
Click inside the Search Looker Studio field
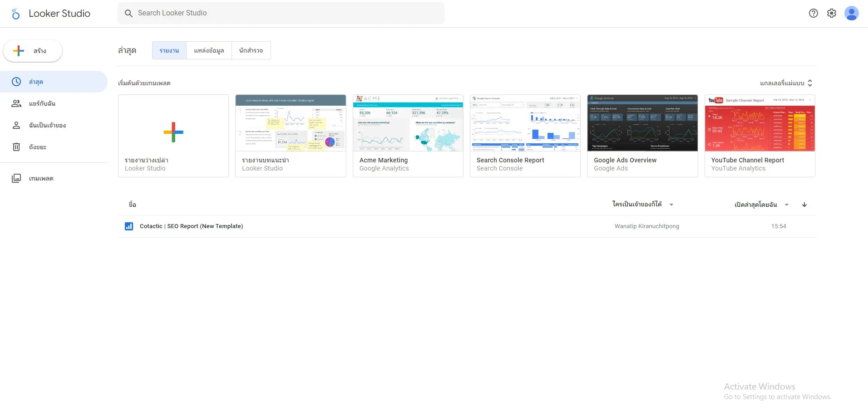tap(281, 13)
